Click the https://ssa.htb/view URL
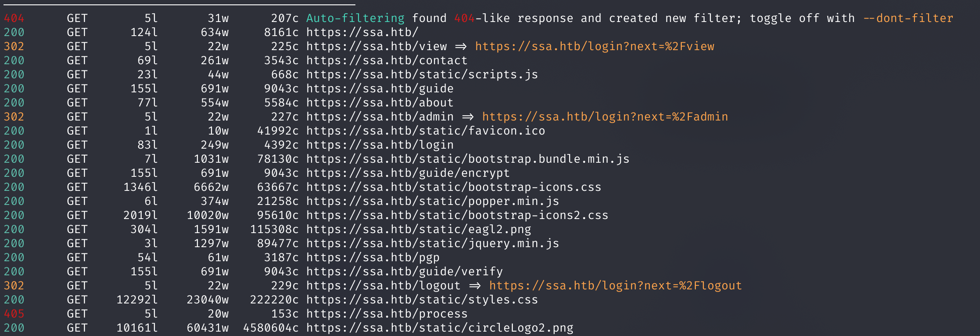The image size is (980, 336). (377, 47)
